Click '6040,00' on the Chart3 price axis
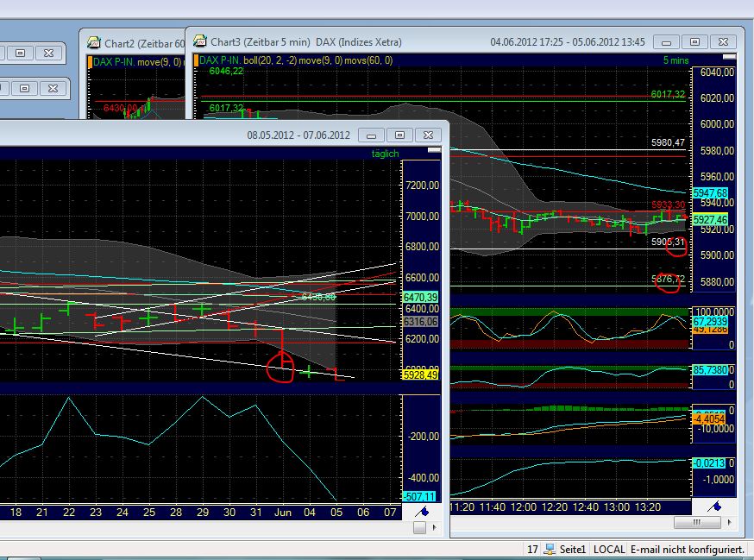The width and height of the screenshot is (754, 560). click(717, 72)
